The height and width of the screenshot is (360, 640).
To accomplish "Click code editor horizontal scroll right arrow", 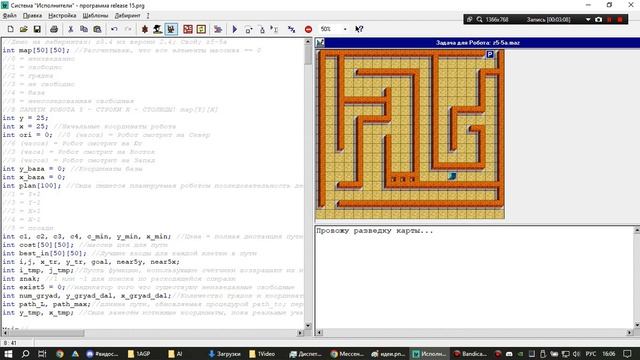I will [301, 333].
